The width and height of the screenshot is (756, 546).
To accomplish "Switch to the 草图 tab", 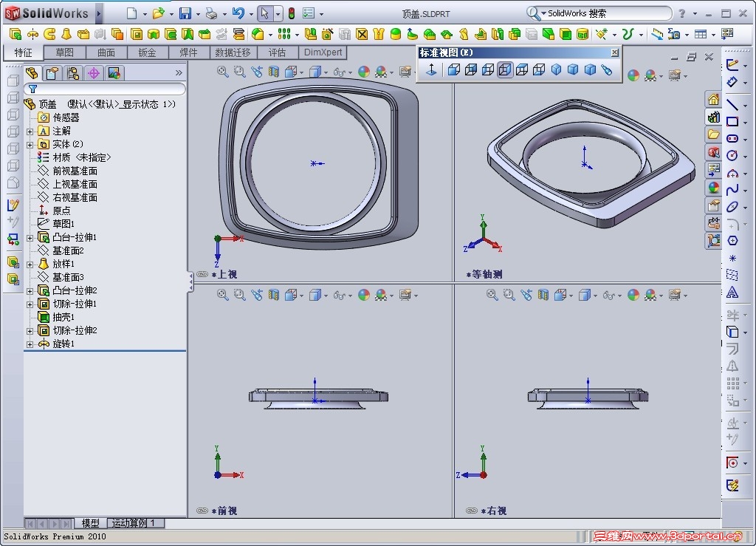I will 65,52.
